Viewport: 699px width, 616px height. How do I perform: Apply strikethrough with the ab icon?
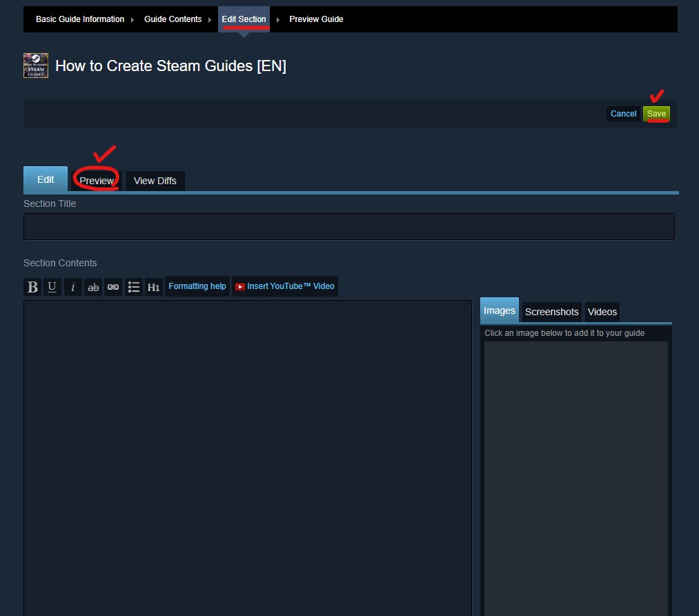[93, 286]
